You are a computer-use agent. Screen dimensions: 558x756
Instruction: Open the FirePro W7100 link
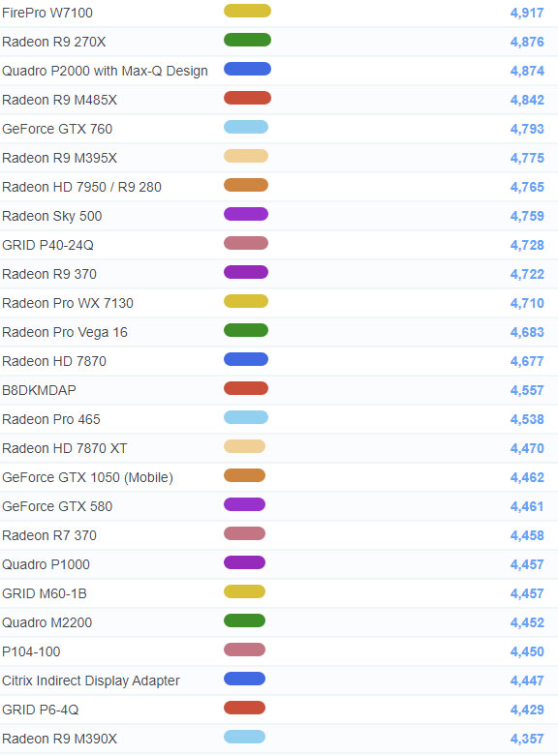click(x=47, y=13)
